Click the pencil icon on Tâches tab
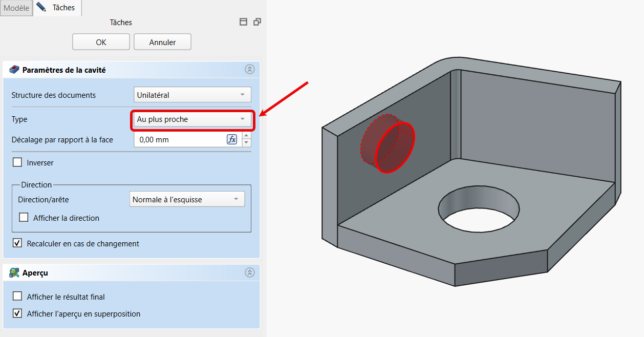The image size is (644, 337). click(41, 8)
